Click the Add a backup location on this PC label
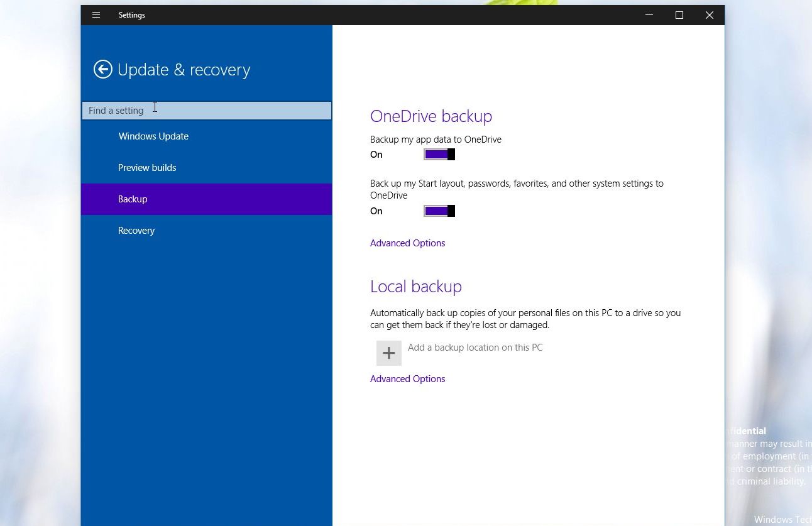Viewport: 812px width, 526px height. click(x=475, y=348)
